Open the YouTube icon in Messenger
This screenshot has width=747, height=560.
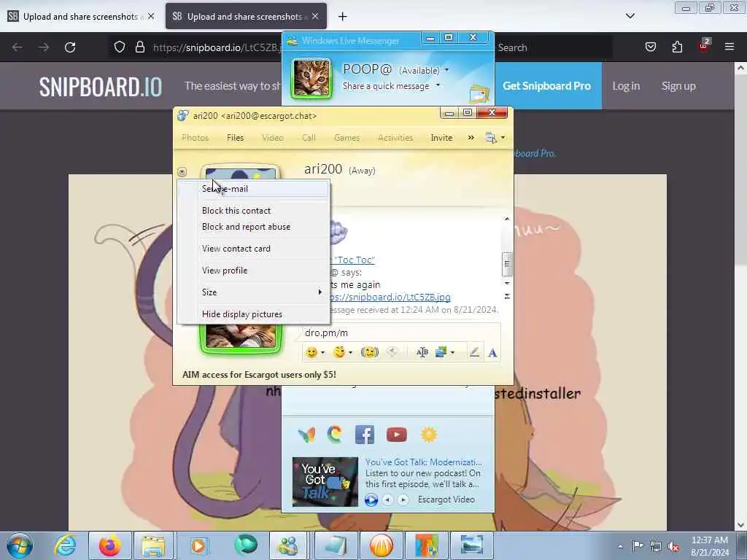396,435
